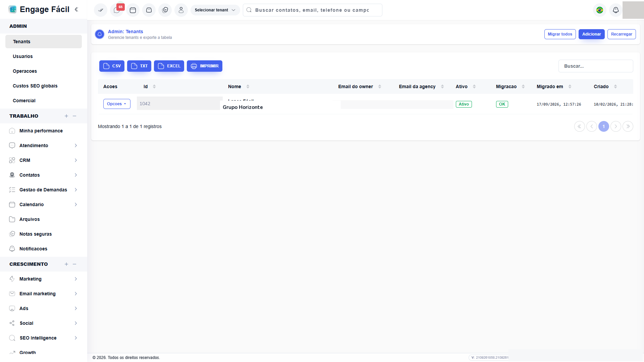The height and width of the screenshot is (362, 644).
Task: Open the Opcoes dropdown for tenant 1042
Action: [117, 104]
